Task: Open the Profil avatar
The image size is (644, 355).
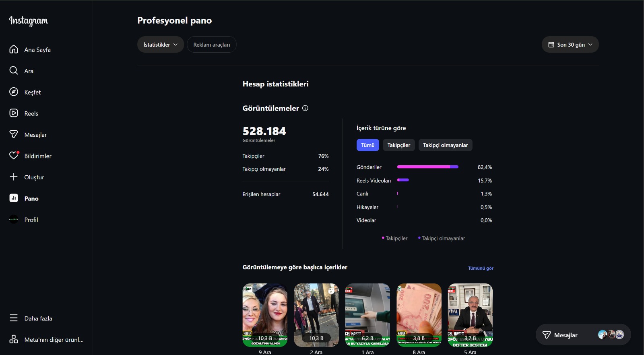Action: tap(14, 220)
